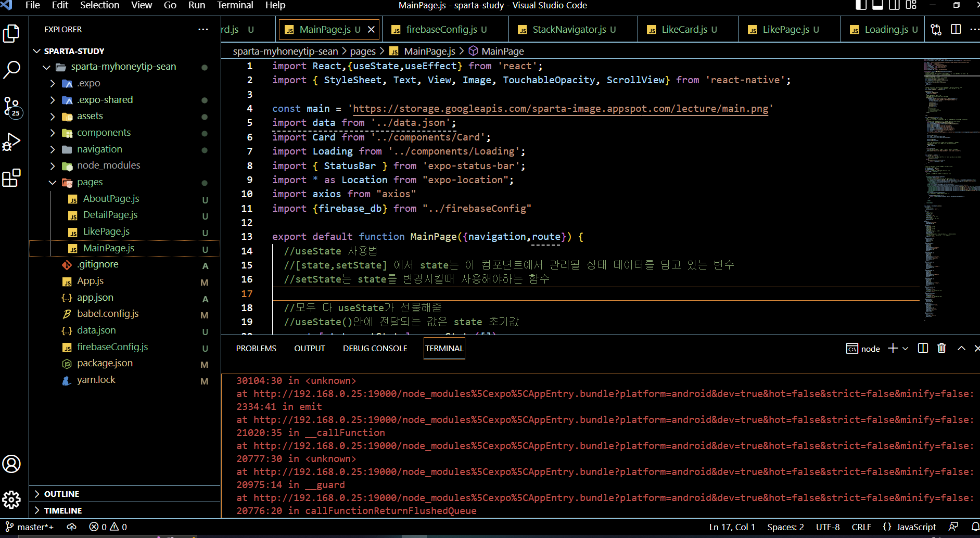Open the Extensions view icon
Image resolution: width=980 pixels, height=538 pixels.
[11, 178]
